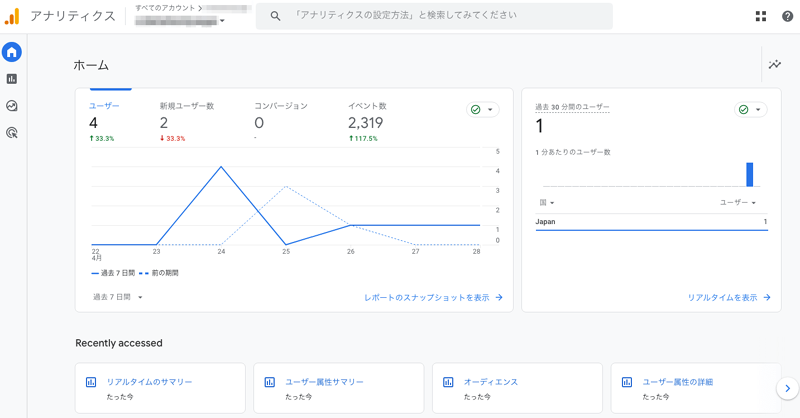The height and width of the screenshot is (418, 800).
Task: Open the 国 dimension dropdown
Action: [546, 203]
